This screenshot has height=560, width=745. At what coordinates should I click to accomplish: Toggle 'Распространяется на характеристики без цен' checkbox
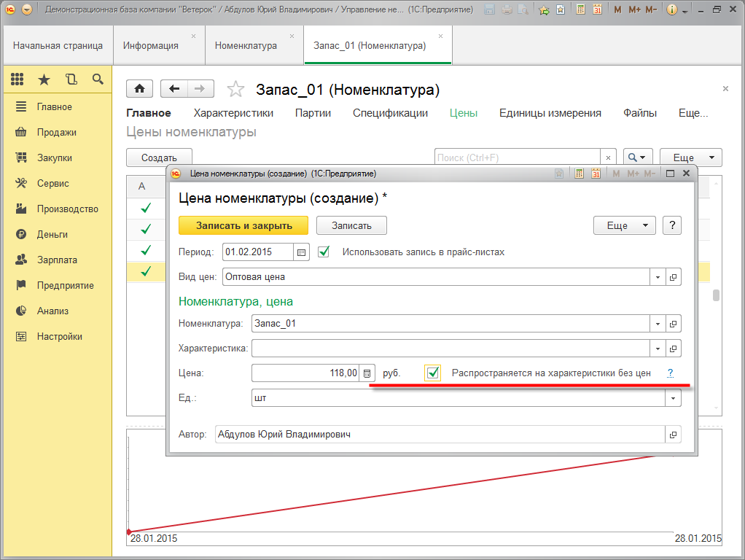point(433,373)
